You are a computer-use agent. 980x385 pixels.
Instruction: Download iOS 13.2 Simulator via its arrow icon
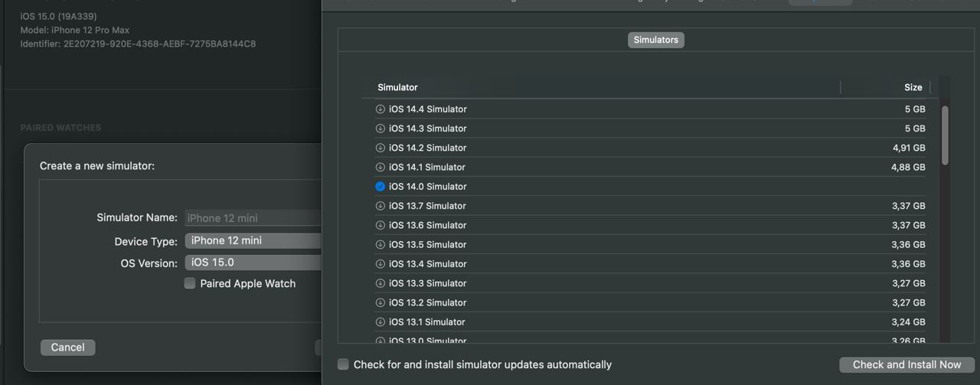(x=380, y=302)
